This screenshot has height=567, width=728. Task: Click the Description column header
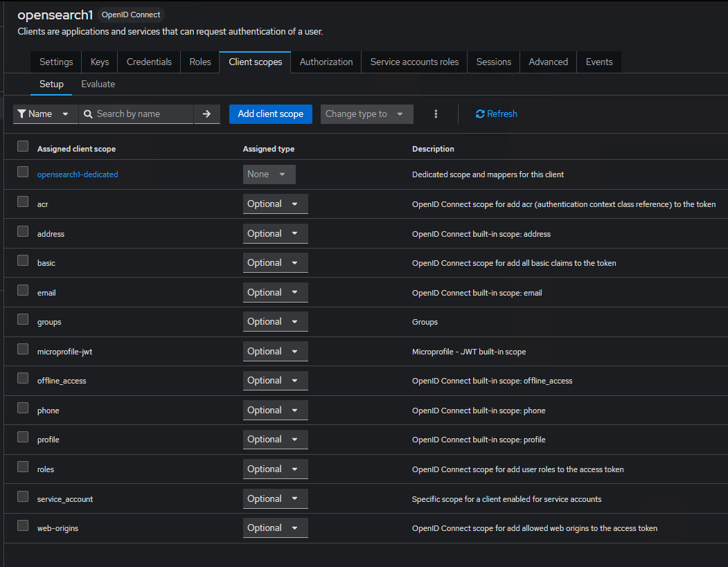coord(433,149)
